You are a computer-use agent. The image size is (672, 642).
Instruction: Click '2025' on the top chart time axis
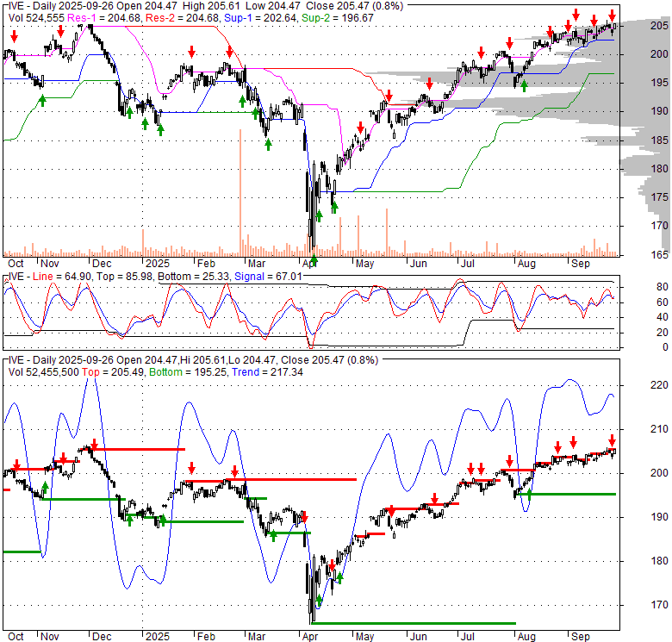(158, 264)
